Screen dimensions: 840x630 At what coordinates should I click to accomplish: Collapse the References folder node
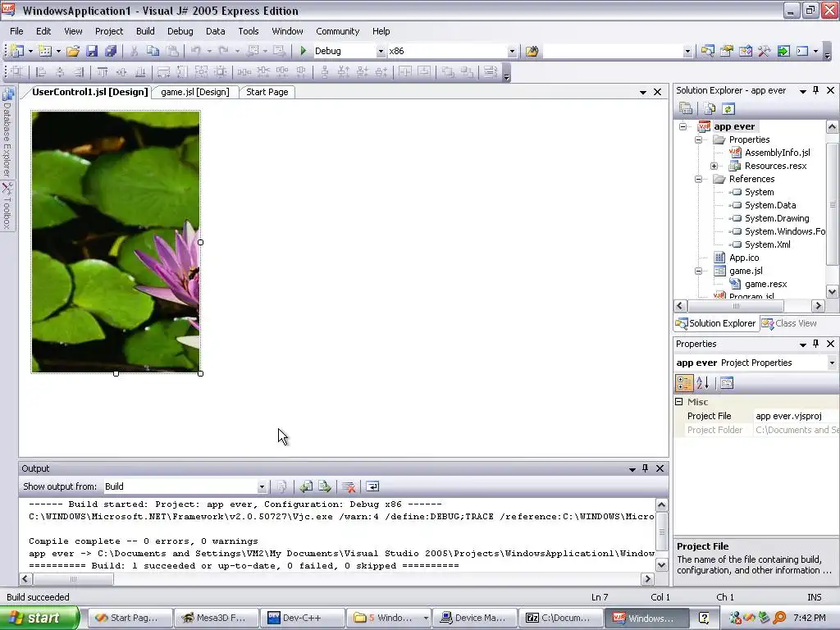click(699, 179)
